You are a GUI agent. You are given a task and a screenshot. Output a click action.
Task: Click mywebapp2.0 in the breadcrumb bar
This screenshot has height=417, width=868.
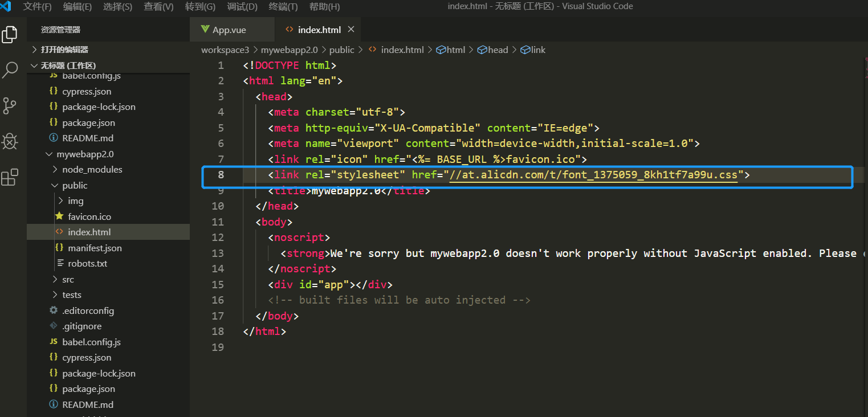290,50
